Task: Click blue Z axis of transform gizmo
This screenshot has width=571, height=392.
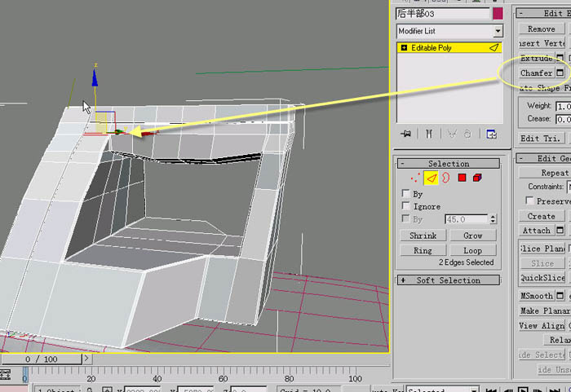Action: coord(95,78)
